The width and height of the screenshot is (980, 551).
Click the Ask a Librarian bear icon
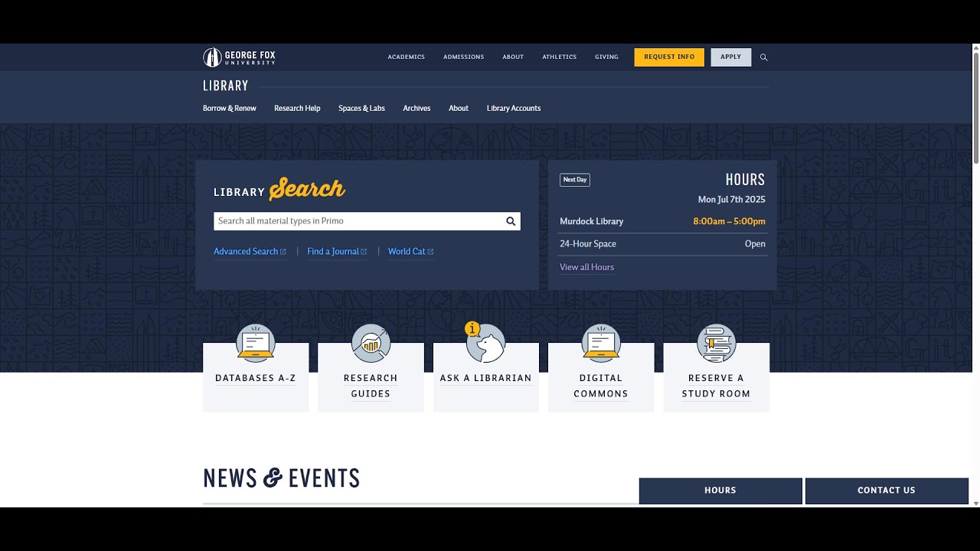485,343
